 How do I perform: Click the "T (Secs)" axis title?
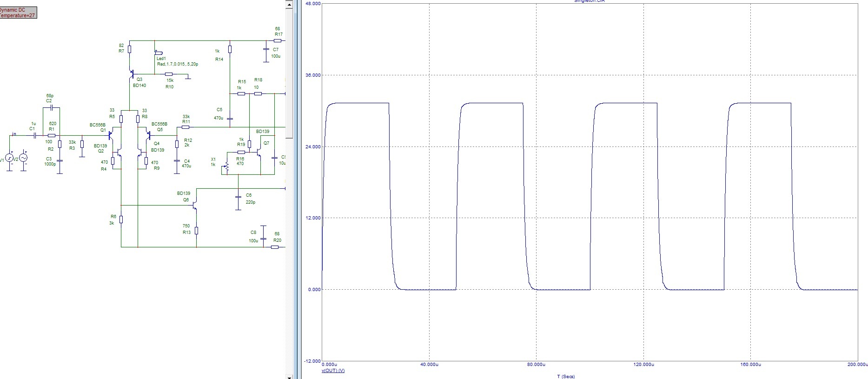[566, 376]
